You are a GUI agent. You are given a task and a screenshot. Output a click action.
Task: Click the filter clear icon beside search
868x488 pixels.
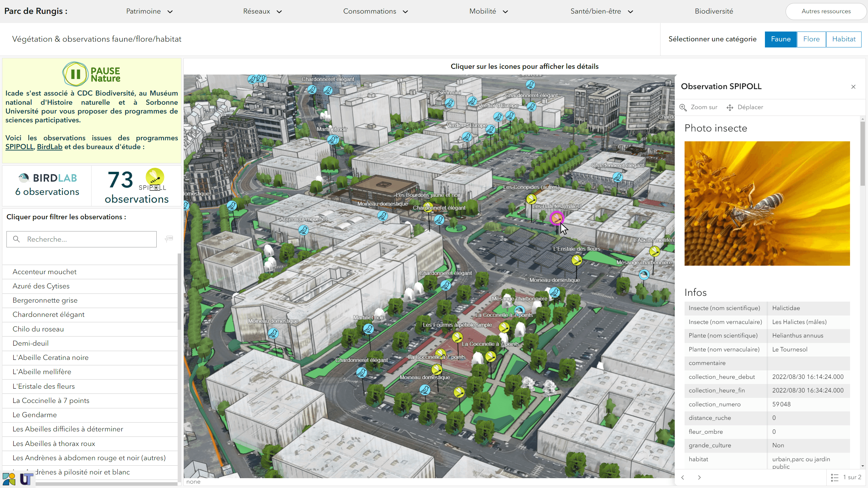[x=169, y=239]
